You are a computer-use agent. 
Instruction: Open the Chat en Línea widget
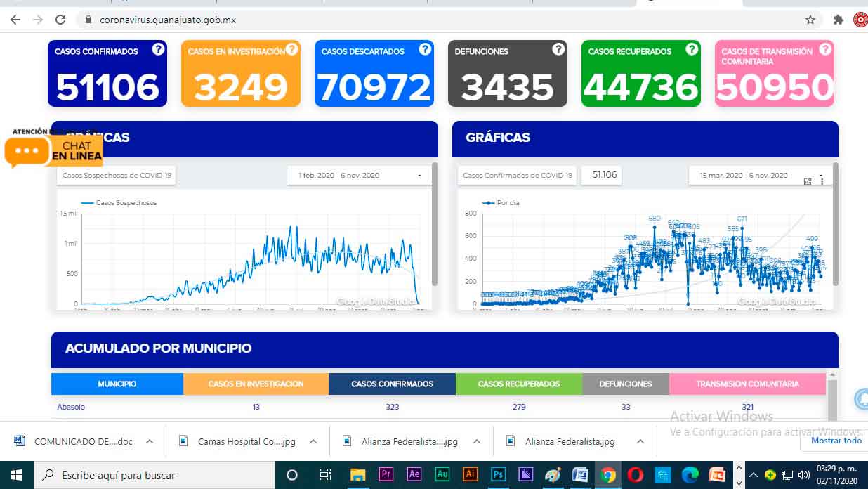pos(54,150)
